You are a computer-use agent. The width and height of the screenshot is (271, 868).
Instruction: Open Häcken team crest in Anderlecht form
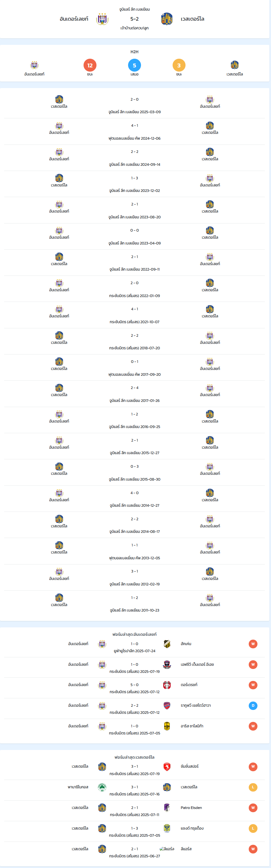point(167,644)
